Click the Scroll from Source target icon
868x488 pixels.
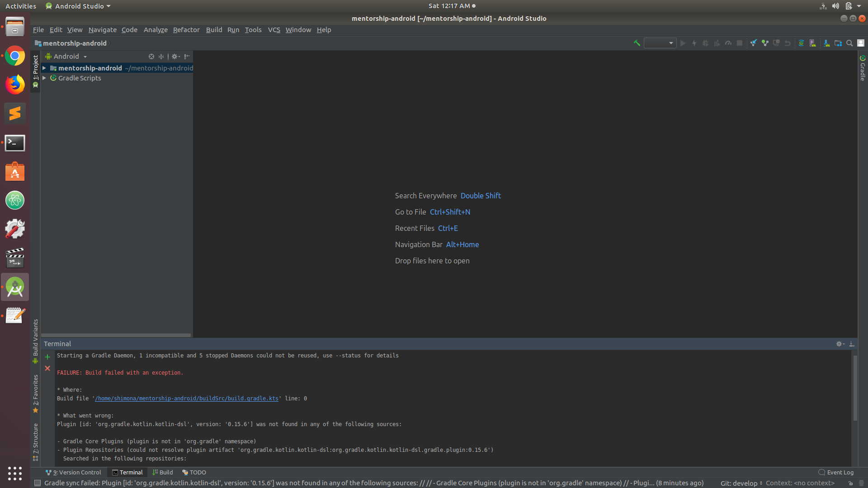[151, 56]
